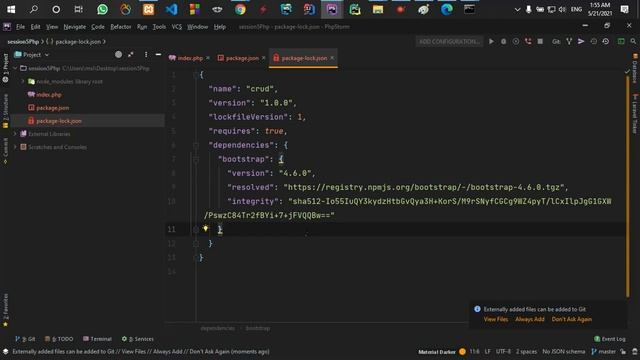Click the editor vertical scrollbar

628,186
